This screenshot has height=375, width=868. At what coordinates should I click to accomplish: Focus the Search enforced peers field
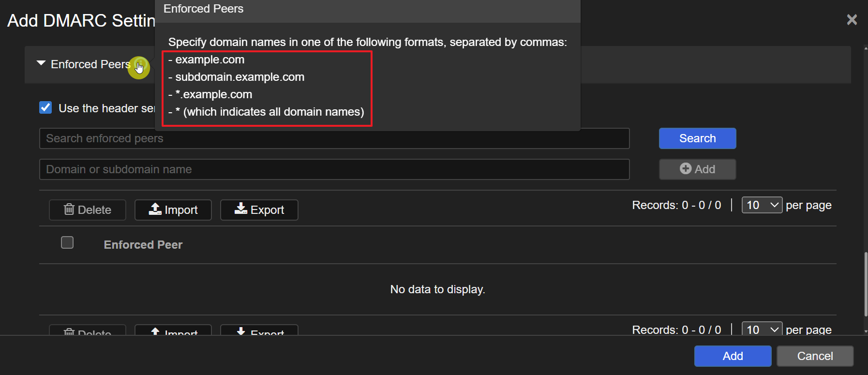click(x=334, y=138)
